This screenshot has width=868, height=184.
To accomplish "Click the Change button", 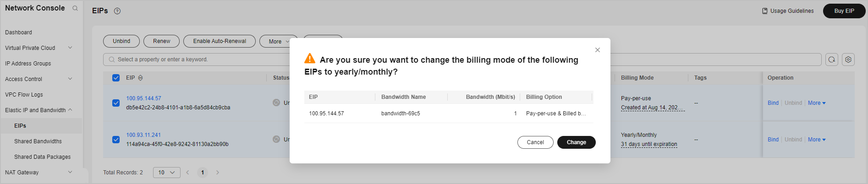I will tap(576, 142).
